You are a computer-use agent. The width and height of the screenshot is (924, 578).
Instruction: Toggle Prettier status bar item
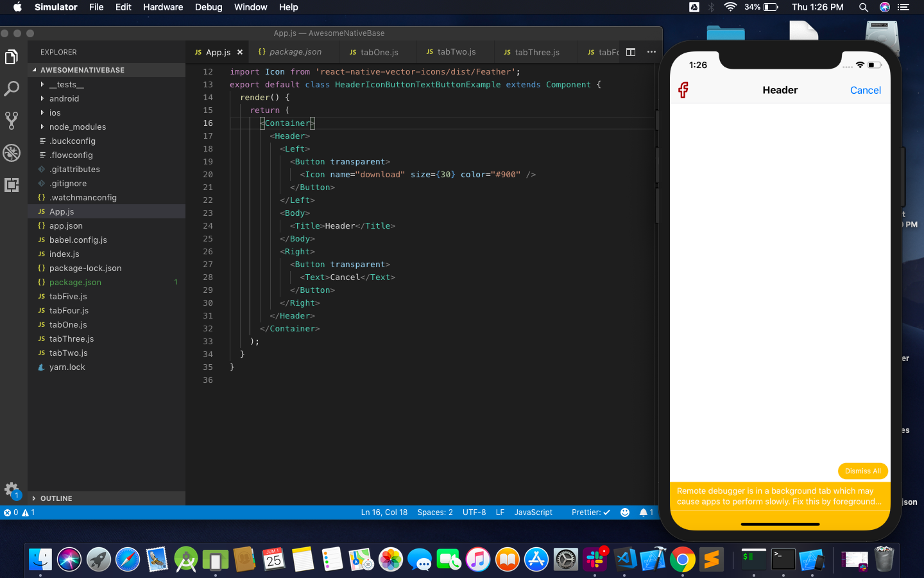point(591,512)
